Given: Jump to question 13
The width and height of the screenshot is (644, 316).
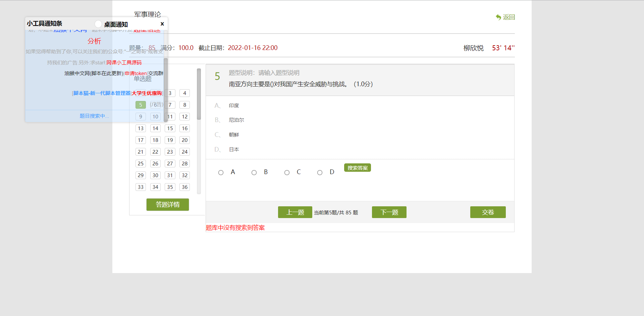Looking at the screenshot, I should pyautogui.click(x=141, y=128).
